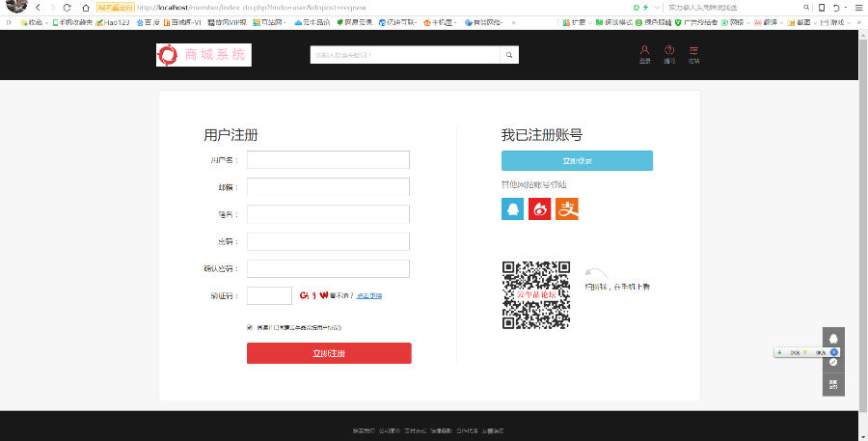Click the captcha code input field
Viewport: 868px width, 441px height.
coord(269,295)
